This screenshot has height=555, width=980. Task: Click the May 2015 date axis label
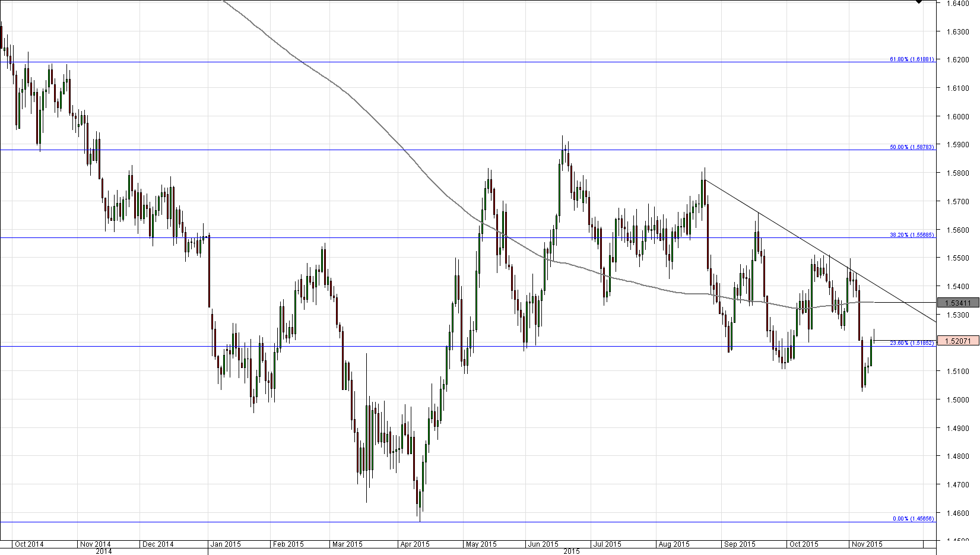[x=481, y=544]
